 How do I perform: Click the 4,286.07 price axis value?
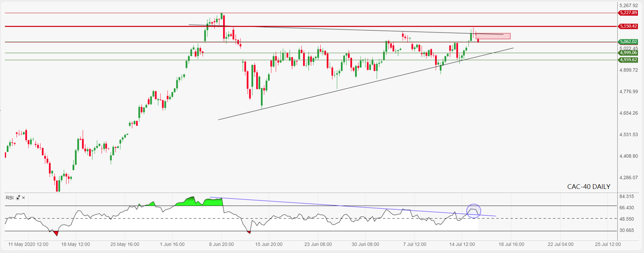(628, 177)
